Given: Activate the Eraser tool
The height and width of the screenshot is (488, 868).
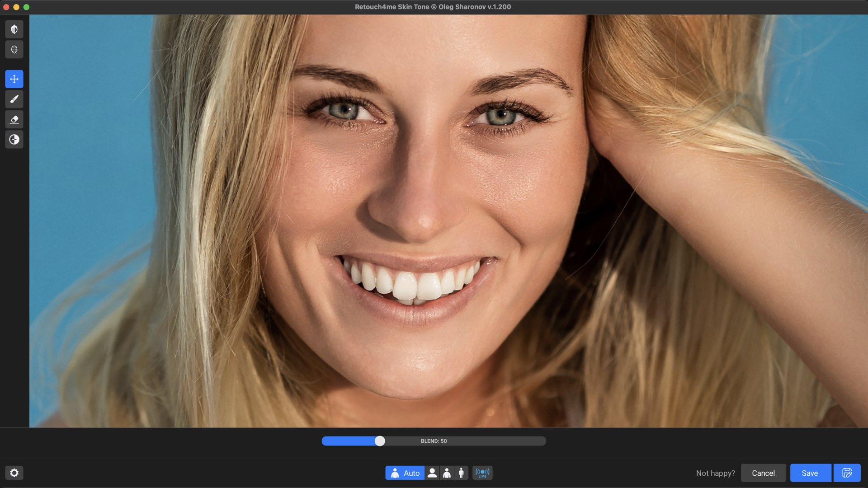Looking at the screenshot, I should pos(14,119).
